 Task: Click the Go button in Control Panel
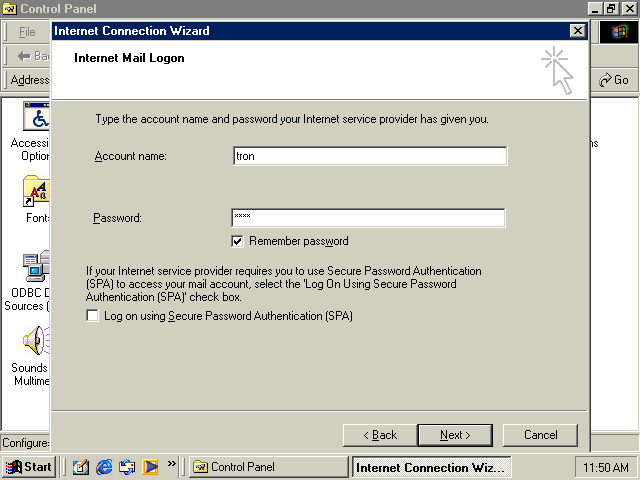(614, 80)
